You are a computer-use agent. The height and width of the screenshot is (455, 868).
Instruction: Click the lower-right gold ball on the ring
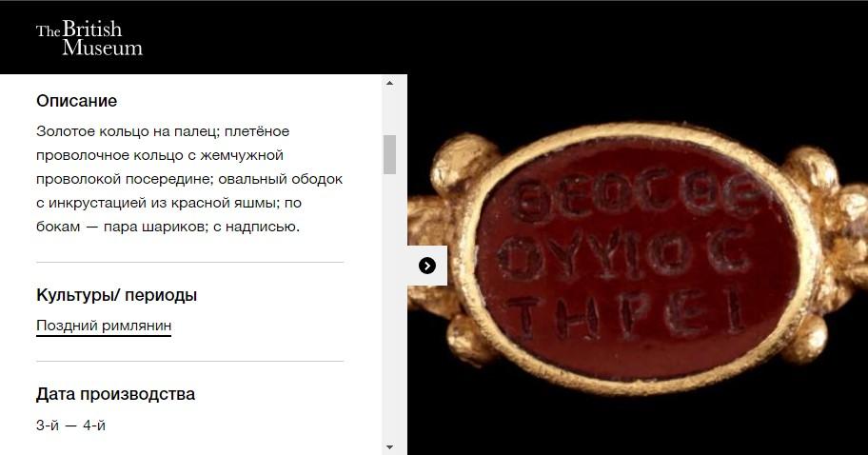[806, 339]
